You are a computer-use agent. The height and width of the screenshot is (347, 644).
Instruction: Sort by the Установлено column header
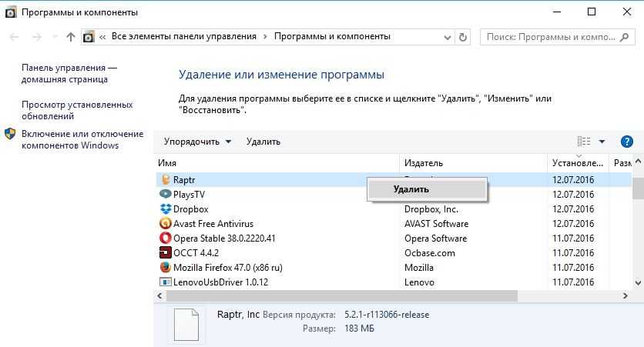(578, 163)
